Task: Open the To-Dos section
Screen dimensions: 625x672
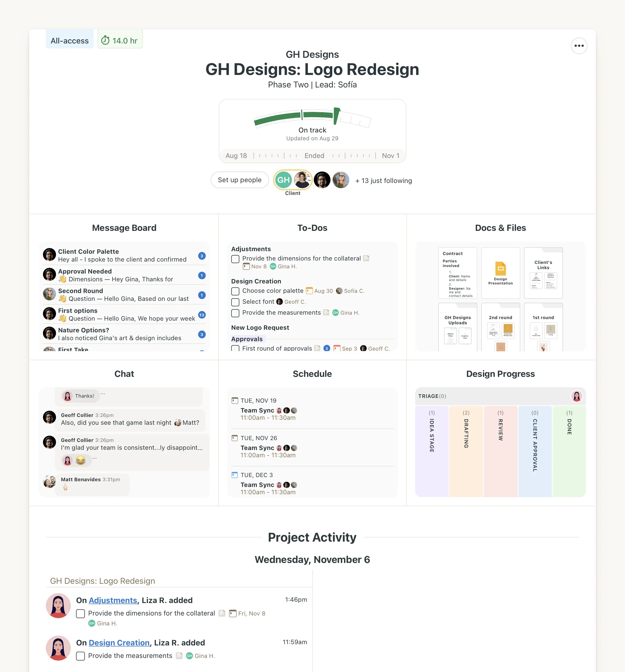Action: [x=312, y=227]
